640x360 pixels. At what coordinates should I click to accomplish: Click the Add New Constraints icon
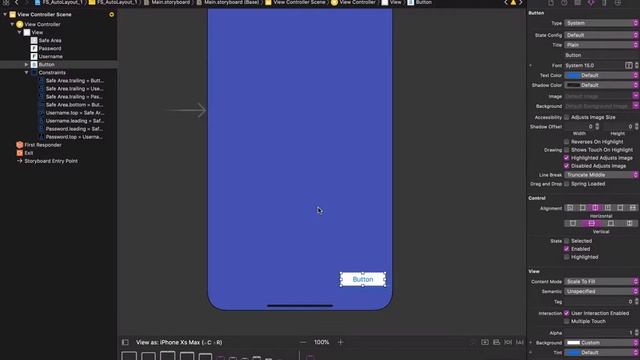click(x=508, y=342)
